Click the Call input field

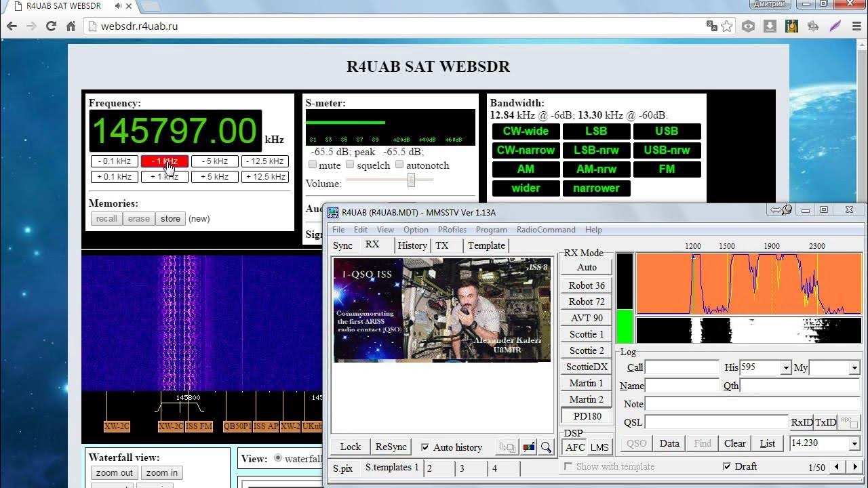coord(682,367)
